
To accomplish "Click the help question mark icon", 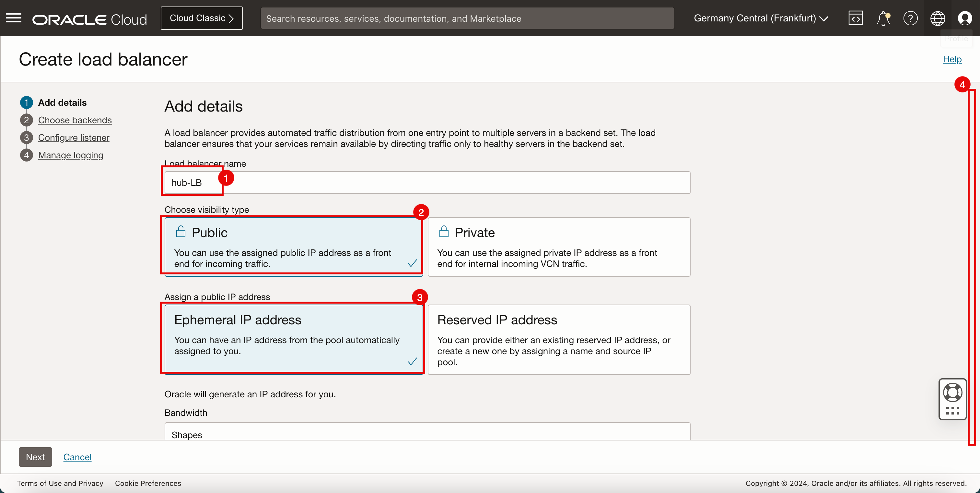I will coord(910,18).
